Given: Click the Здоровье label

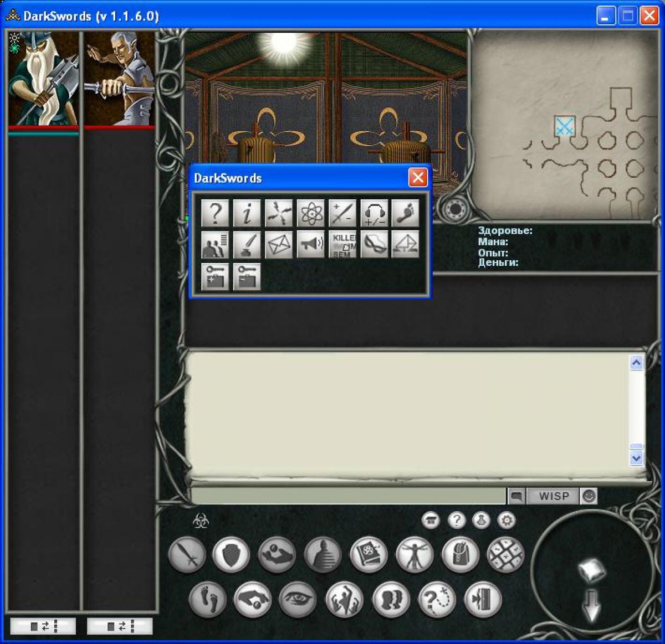Looking at the screenshot, I should pos(505,230).
